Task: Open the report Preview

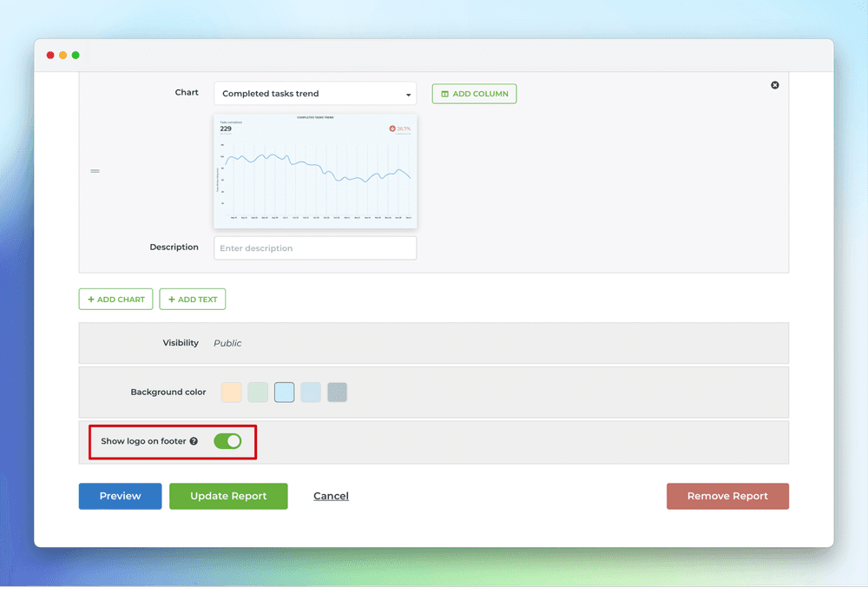Action: (x=120, y=496)
